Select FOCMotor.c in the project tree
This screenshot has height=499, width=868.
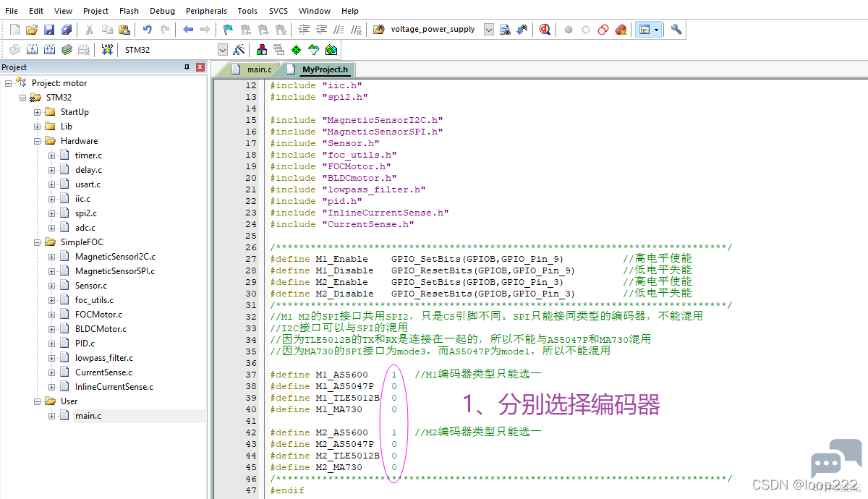tap(98, 315)
